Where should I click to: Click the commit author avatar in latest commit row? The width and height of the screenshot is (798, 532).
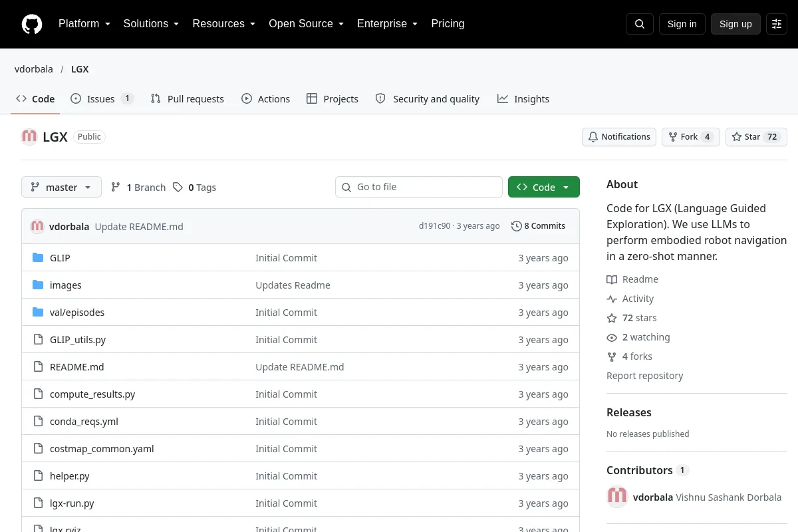pyautogui.click(x=37, y=226)
